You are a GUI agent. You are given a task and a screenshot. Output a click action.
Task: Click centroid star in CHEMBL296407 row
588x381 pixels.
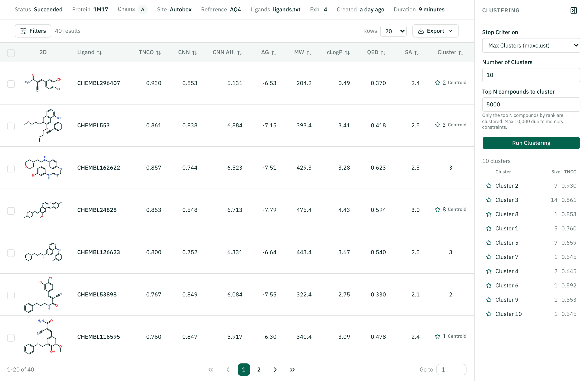(438, 83)
